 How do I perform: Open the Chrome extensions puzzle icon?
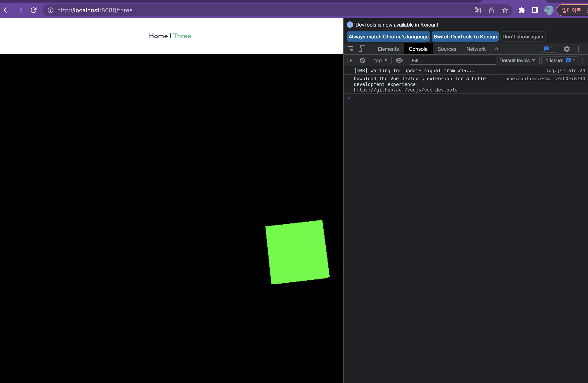tap(522, 10)
